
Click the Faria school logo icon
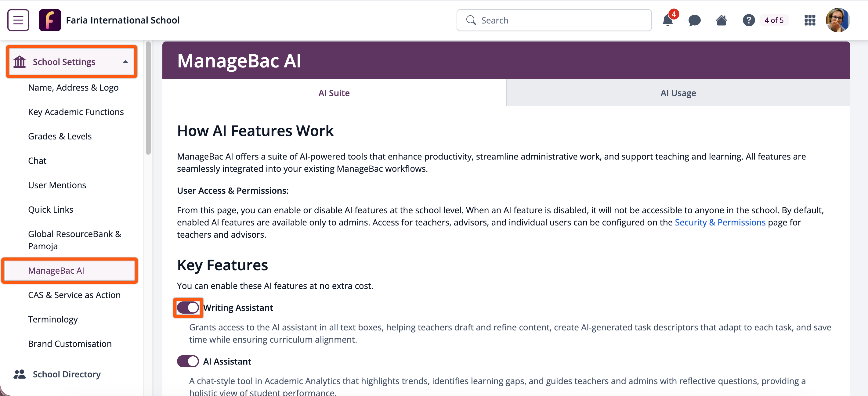(50, 20)
